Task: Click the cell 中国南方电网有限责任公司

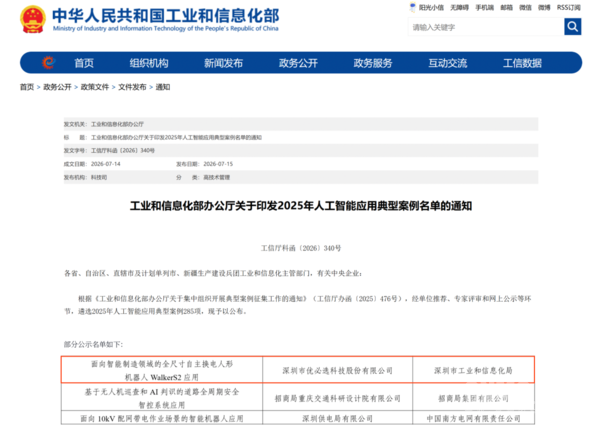Action: click(473, 418)
